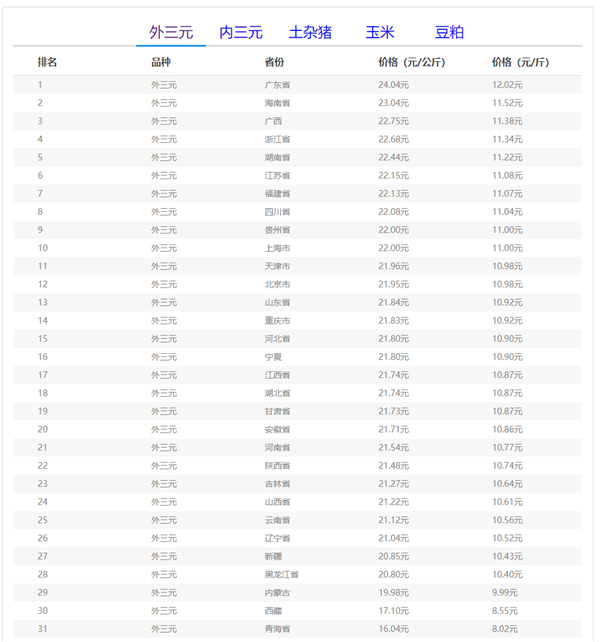Switch to the 玉米 tab
This screenshot has height=642, width=600.
coord(380,32)
